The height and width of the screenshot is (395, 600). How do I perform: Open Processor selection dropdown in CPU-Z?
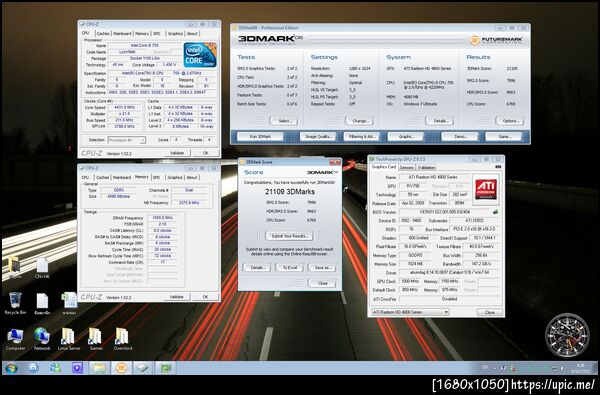tap(126, 140)
